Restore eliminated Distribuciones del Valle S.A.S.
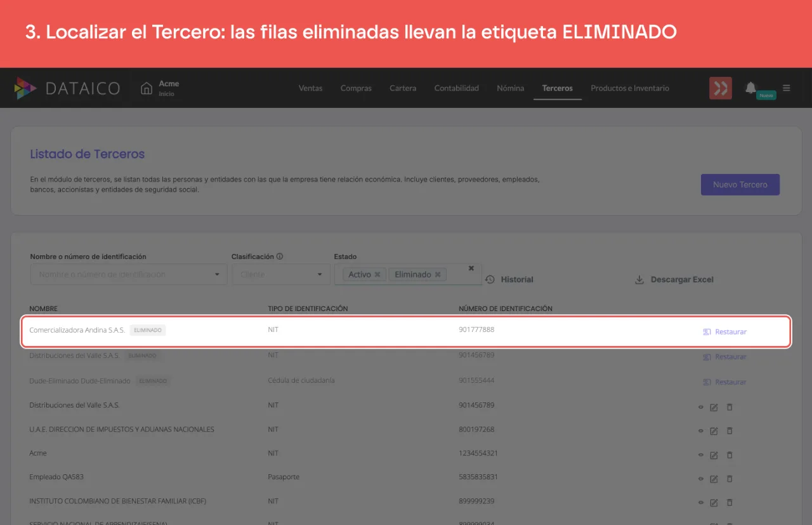Image resolution: width=812 pixels, height=525 pixels. (725, 357)
